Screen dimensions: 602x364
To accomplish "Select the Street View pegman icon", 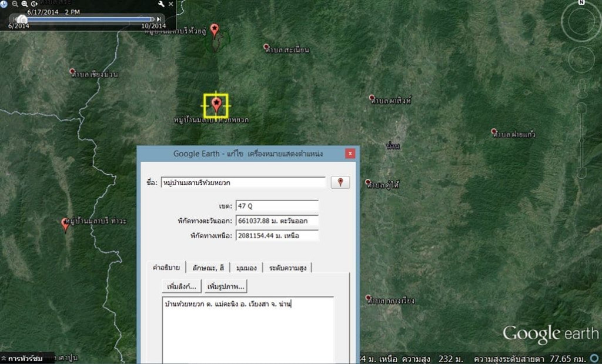I will click(x=581, y=88).
